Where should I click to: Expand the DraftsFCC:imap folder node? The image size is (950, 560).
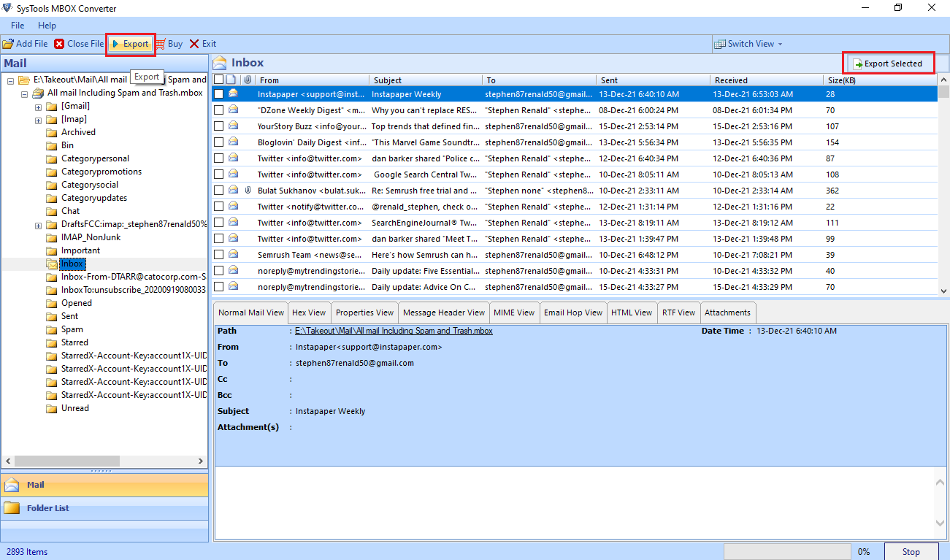coord(38,225)
